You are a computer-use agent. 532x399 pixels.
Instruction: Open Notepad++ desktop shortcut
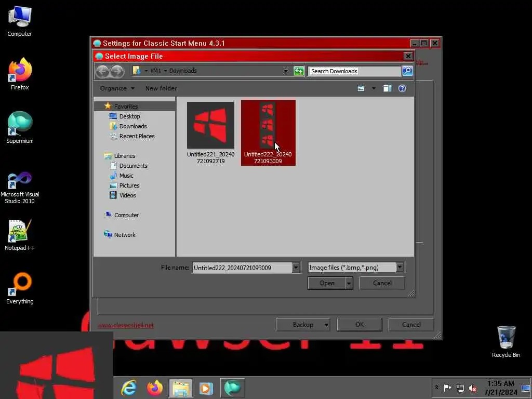(x=20, y=235)
